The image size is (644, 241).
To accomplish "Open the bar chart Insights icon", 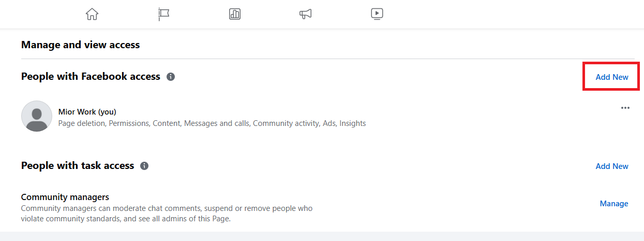I will pos(235,14).
